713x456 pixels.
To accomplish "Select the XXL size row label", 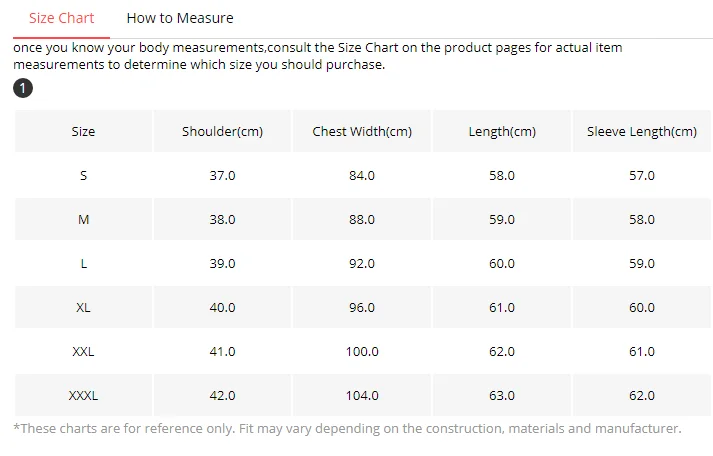I will pyautogui.click(x=83, y=351).
